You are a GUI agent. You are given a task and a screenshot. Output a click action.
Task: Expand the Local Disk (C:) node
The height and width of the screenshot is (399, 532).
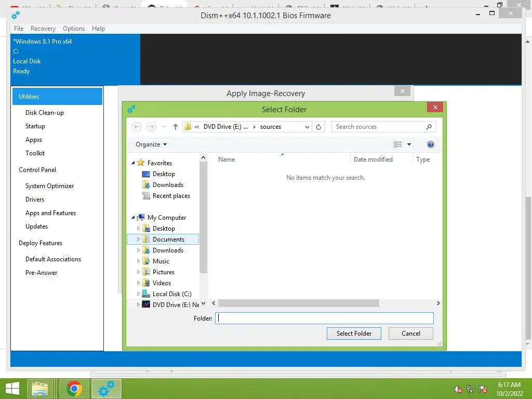(138, 294)
